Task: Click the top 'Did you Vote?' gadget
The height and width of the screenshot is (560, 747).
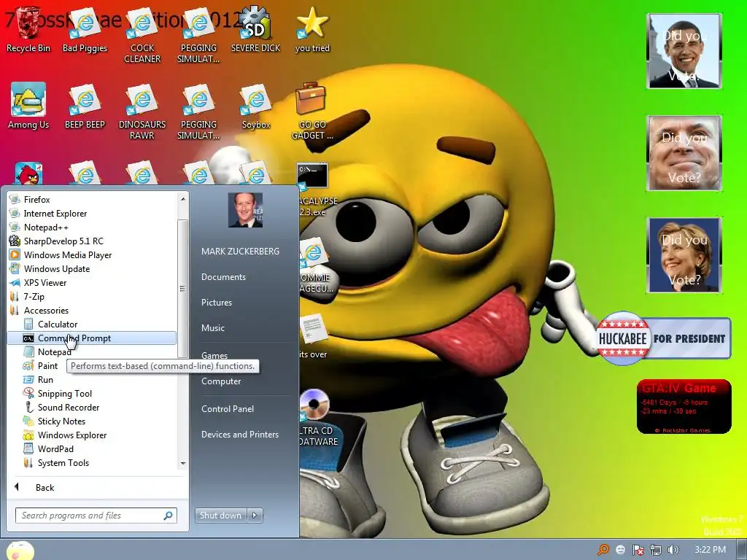Action: (x=684, y=51)
